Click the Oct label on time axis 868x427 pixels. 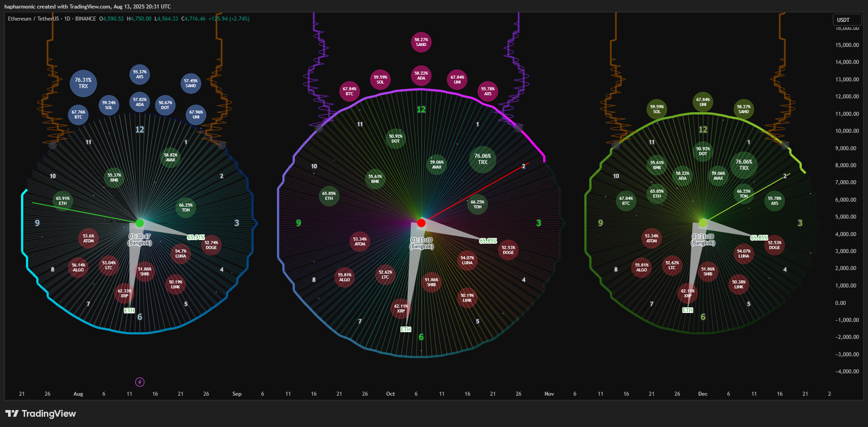coord(391,394)
